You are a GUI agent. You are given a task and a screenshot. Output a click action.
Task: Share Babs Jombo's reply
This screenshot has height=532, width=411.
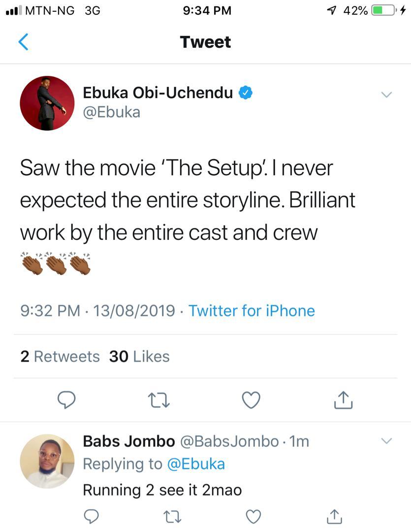[334, 516]
